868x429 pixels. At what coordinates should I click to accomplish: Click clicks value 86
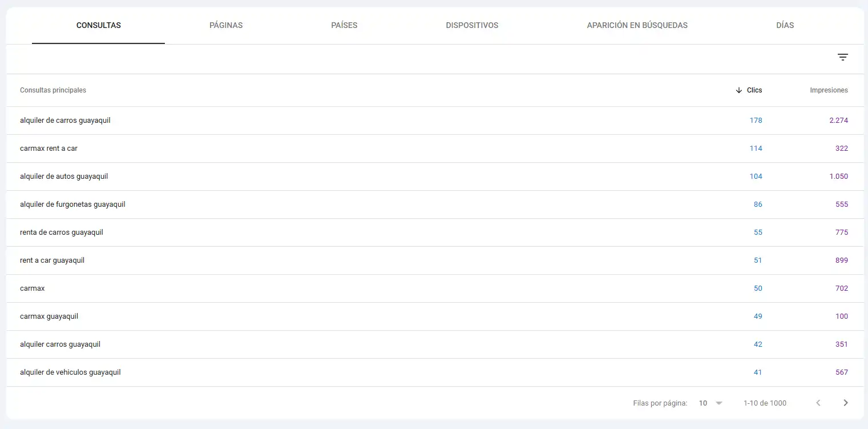coord(758,205)
